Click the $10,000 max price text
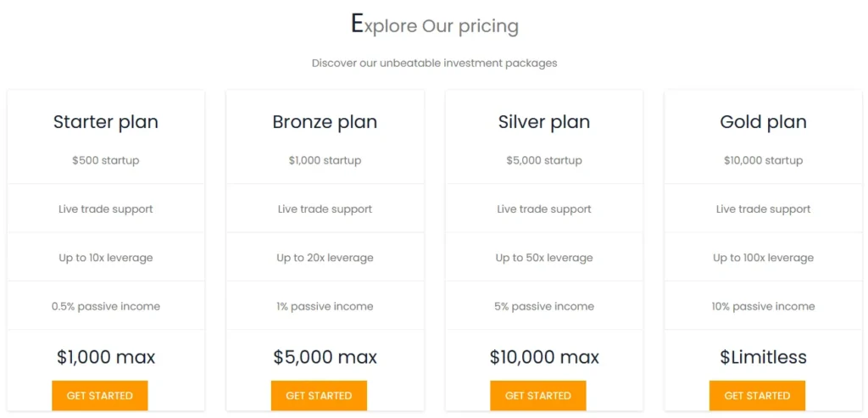This screenshot has height=418, width=868. (x=544, y=357)
